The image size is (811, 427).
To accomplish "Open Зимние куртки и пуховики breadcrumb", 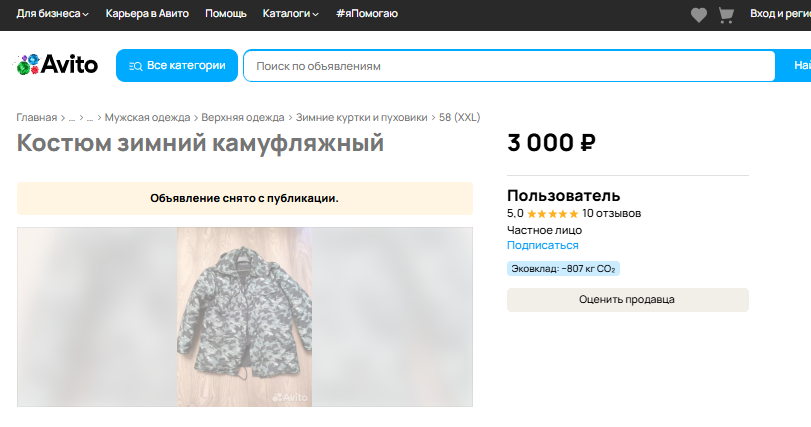I will point(362,117).
